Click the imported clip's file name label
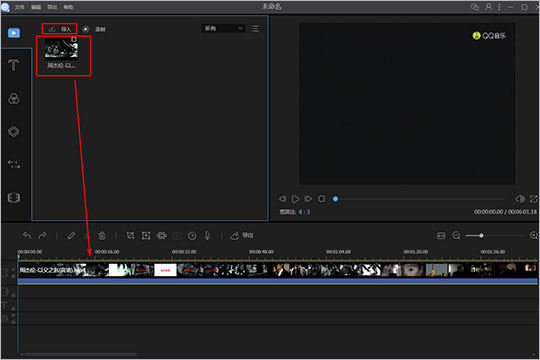The width and height of the screenshot is (540, 360). point(61,65)
